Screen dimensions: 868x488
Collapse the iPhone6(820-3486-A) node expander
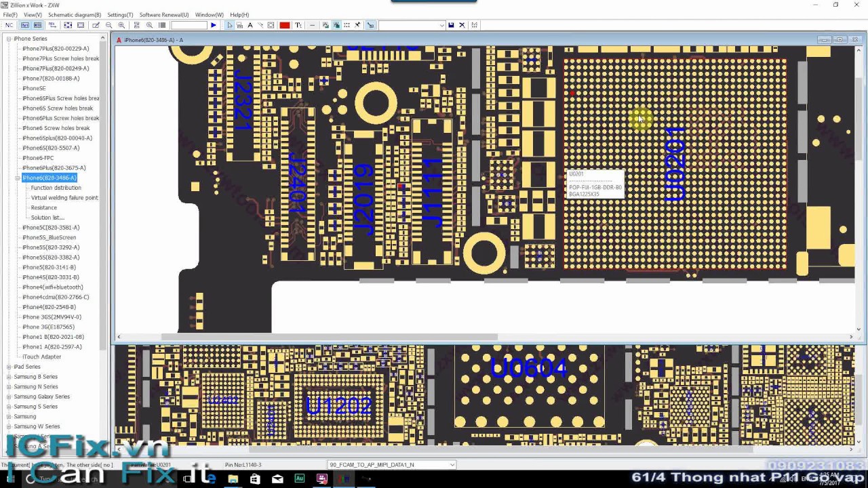[x=17, y=178]
